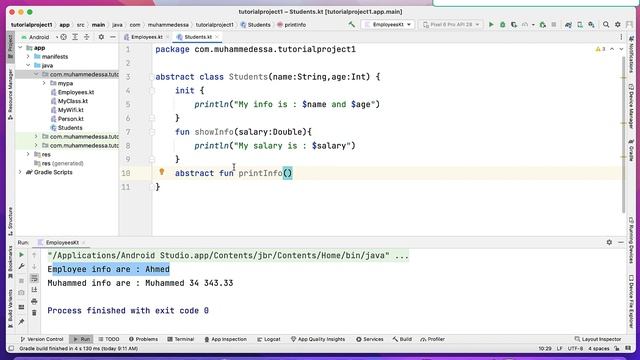Open App Quality Insights window
Image resolution: width=640 pixels, height=360 pixels.
(x=318, y=339)
